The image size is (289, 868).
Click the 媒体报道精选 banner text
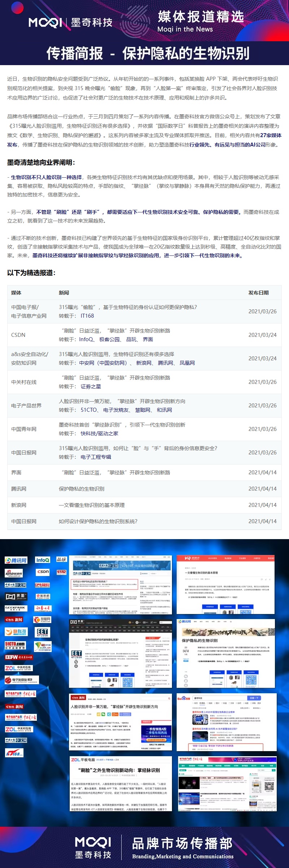pos(201,17)
